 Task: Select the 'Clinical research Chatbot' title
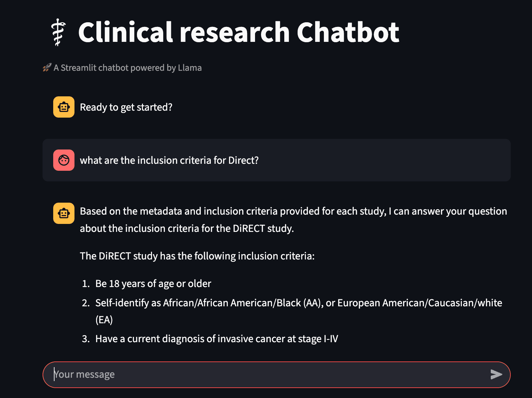(239, 32)
